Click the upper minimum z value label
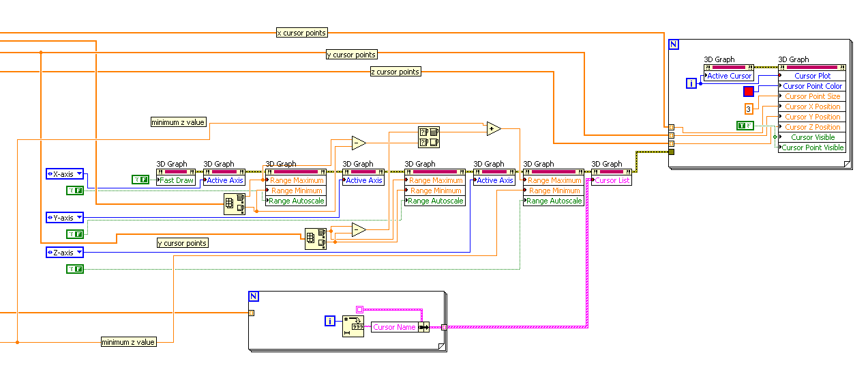Screen dimensions: 868x368 point(178,122)
